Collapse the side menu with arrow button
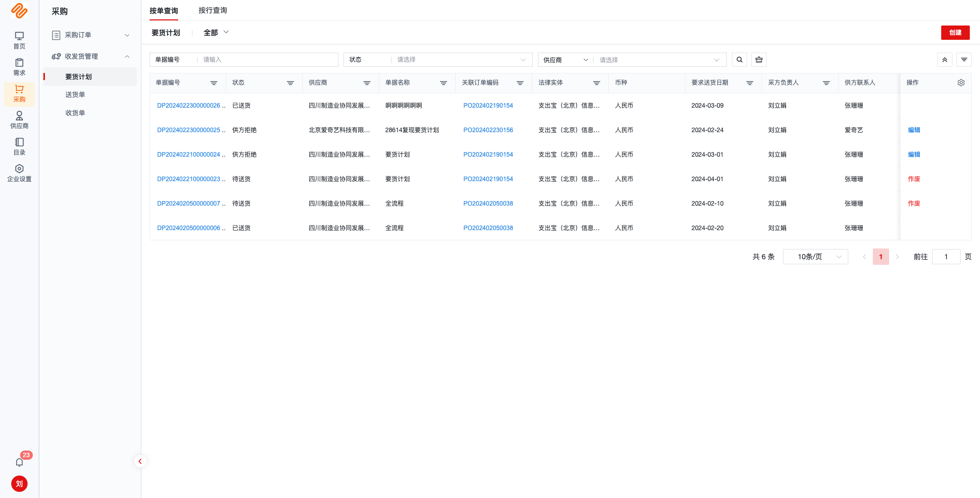This screenshot has width=980, height=498. (140, 461)
